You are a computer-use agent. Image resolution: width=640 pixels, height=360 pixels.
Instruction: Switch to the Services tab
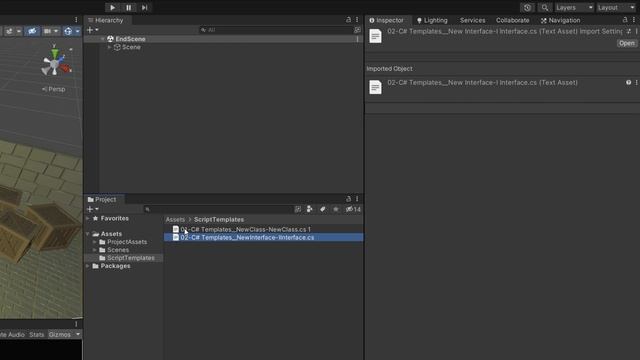pyautogui.click(x=472, y=20)
